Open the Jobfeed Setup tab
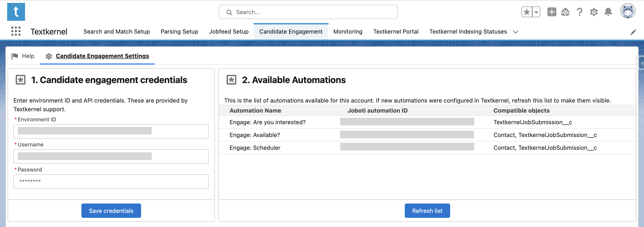The height and width of the screenshot is (227, 644). 229,32
